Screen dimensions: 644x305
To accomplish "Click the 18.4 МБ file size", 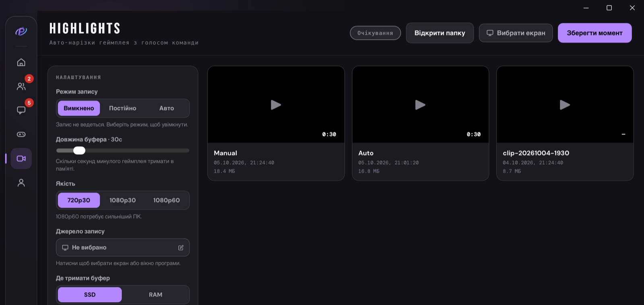I will pyautogui.click(x=225, y=171).
